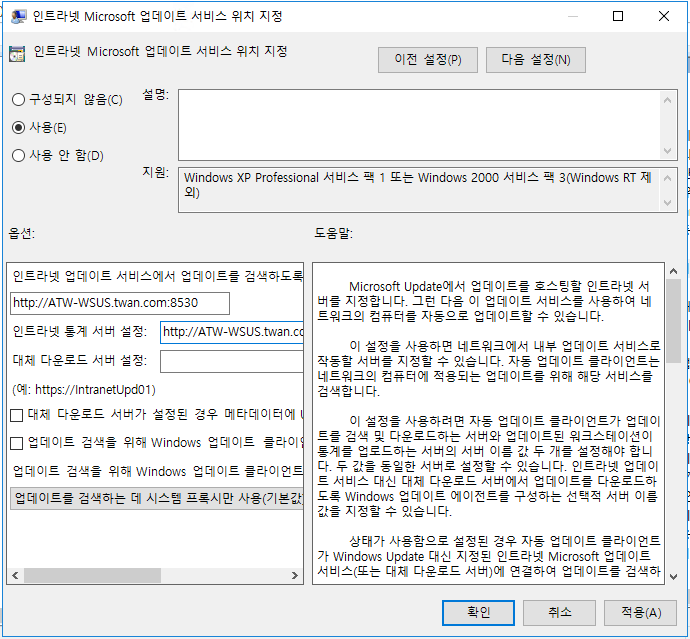The image size is (690, 639).
Task: Select the 구성되지 않음(C) radio button
Action: tap(18, 99)
